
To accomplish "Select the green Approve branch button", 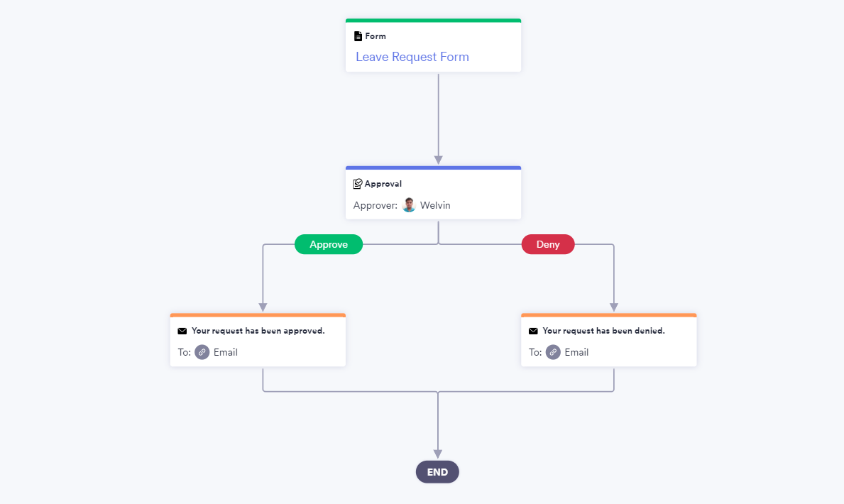I will click(329, 244).
